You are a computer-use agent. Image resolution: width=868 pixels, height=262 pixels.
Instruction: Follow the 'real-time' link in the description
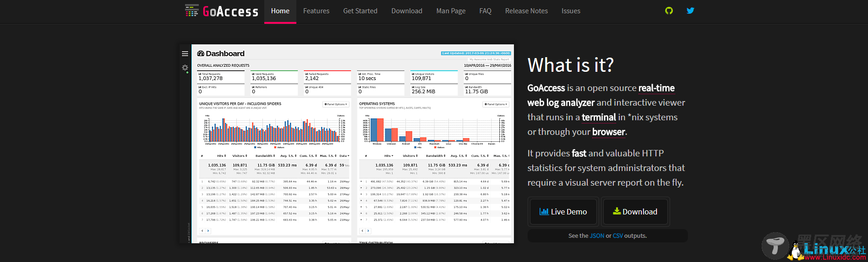pos(656,88)
